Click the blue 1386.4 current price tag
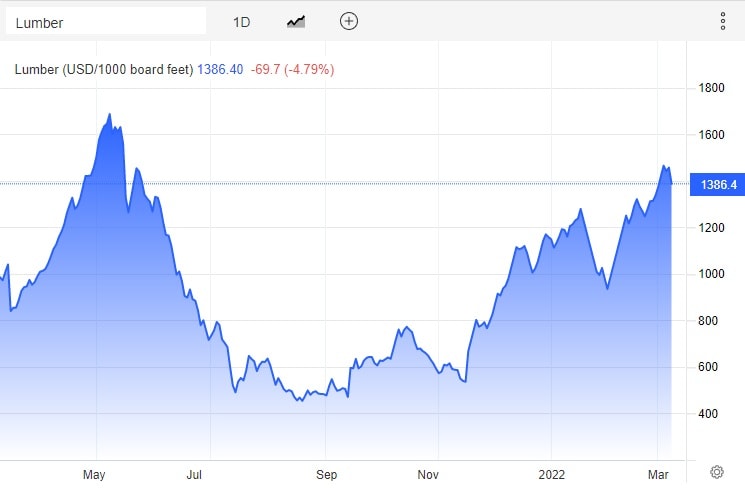 718,185
